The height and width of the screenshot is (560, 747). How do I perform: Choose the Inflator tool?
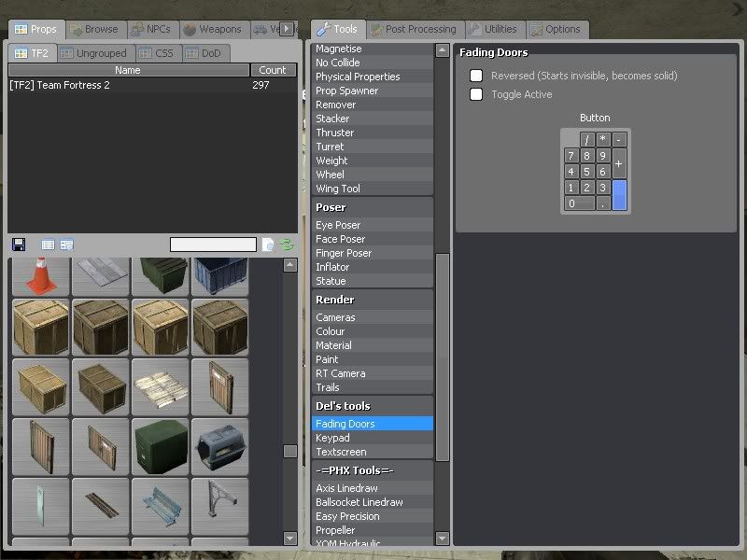373,267
